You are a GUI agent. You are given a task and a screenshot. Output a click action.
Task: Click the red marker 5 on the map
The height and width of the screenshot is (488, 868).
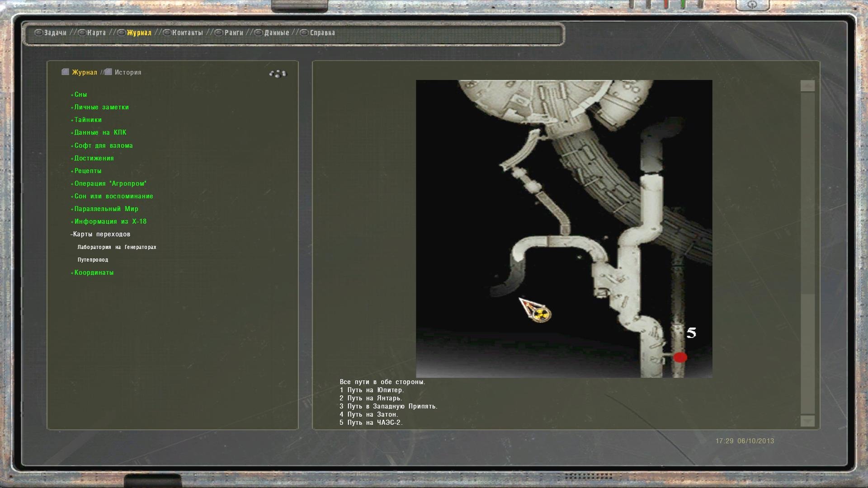[680, 357]
